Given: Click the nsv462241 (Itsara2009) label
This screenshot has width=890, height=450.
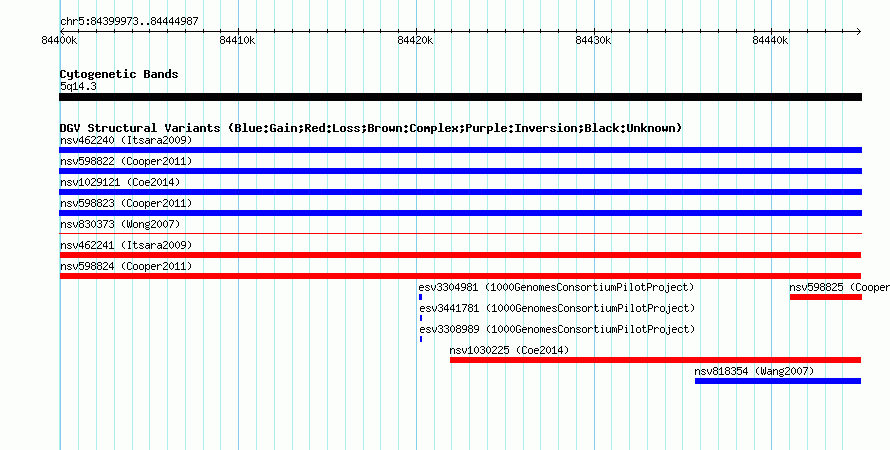Looking at the screenshot, I should pos(126,245).
